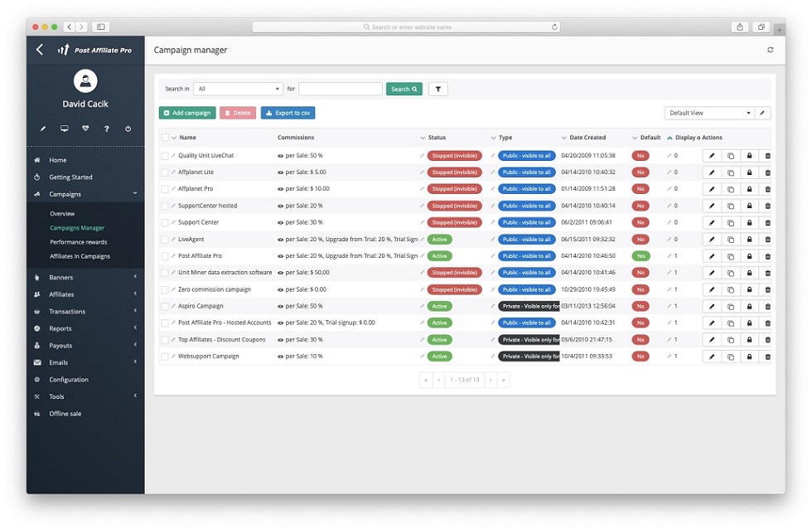Click the search input field
This screenshot has height=529, width=812.
coord(340,88)
